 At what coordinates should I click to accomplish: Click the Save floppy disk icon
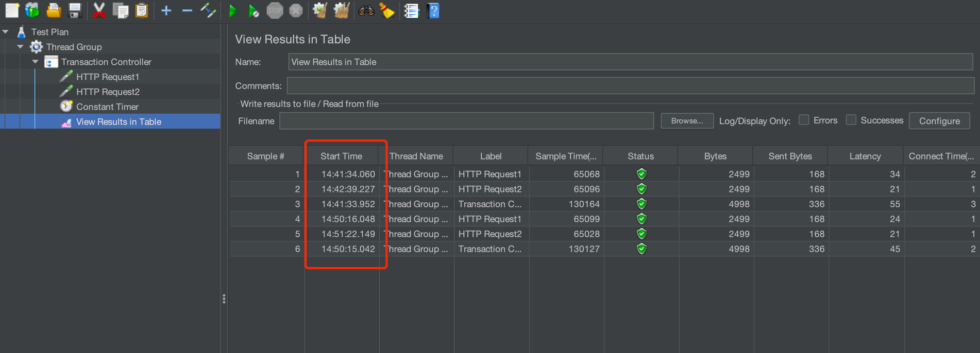pyautogui.click(x=75, y=11)
